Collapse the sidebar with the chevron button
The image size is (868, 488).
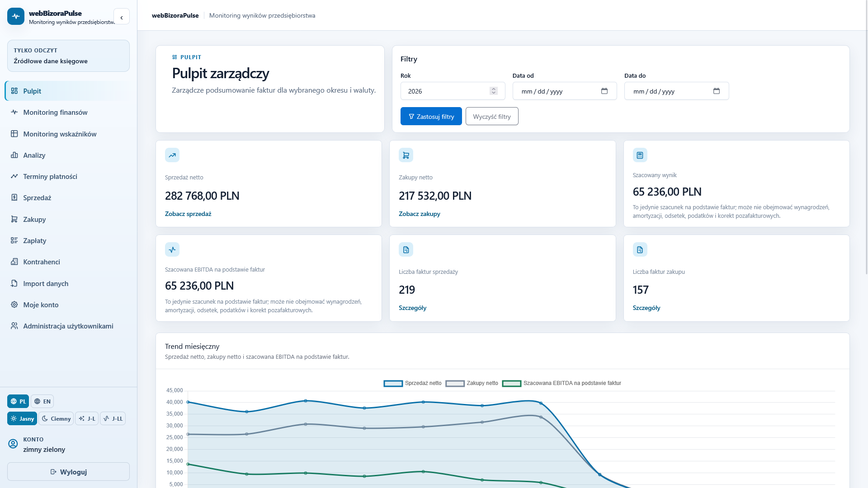tap(122, 17)
